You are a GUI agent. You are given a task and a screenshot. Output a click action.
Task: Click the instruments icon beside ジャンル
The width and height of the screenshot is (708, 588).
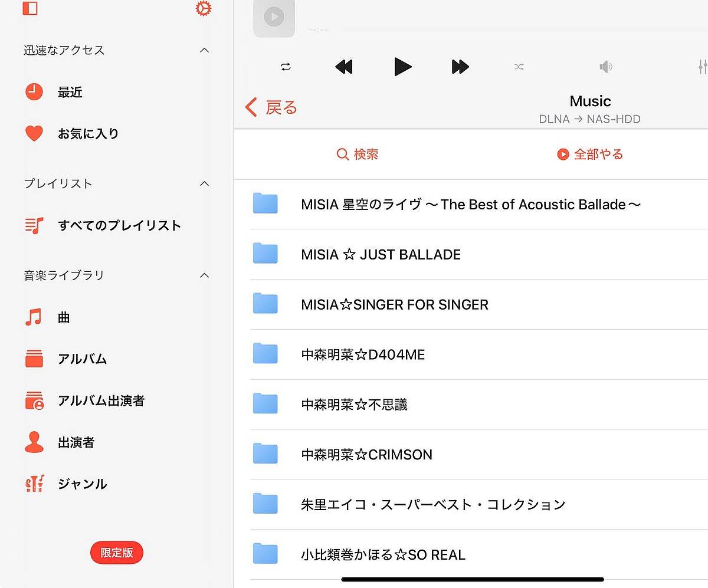click(34, 484)
